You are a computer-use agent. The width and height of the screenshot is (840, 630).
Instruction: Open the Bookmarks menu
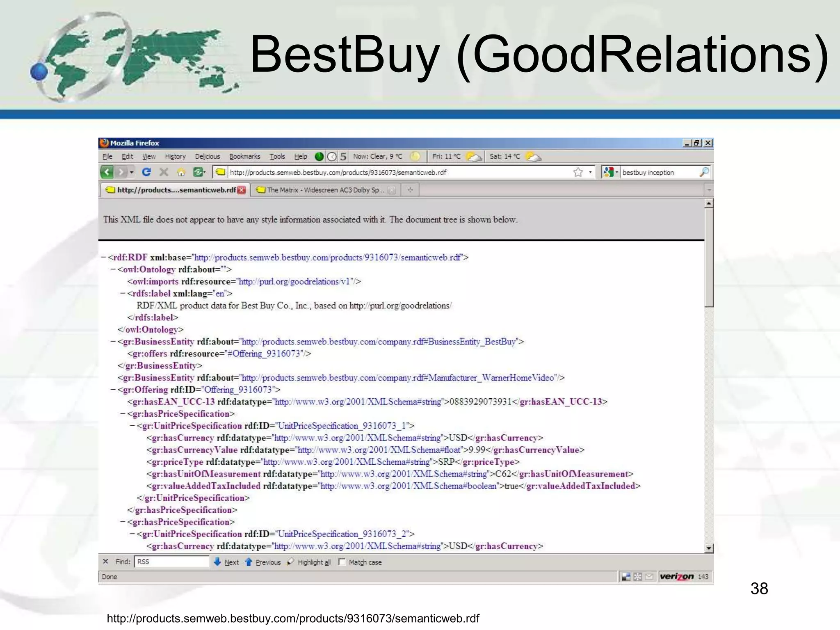tap(245, 156)
